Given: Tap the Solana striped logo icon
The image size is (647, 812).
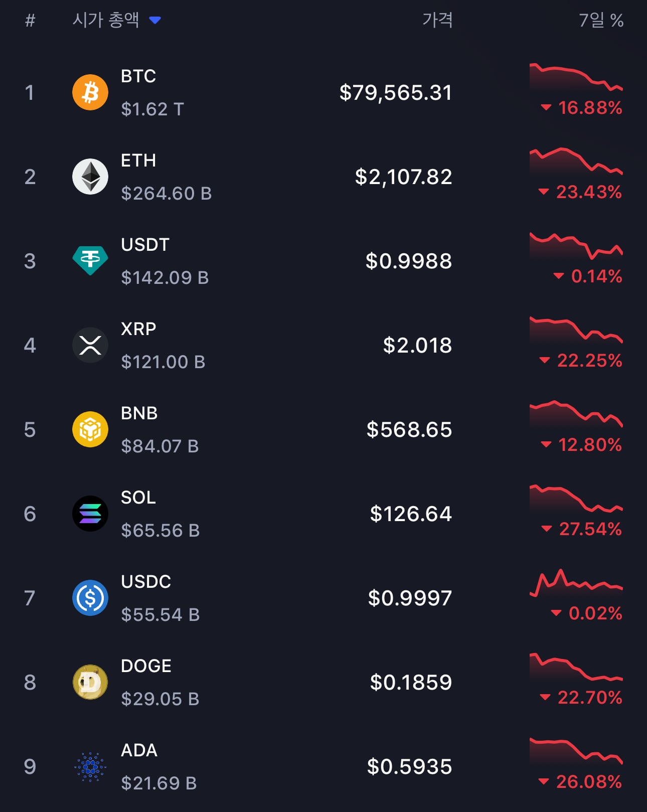Looking at the screenshot, I should click(90, 514).
